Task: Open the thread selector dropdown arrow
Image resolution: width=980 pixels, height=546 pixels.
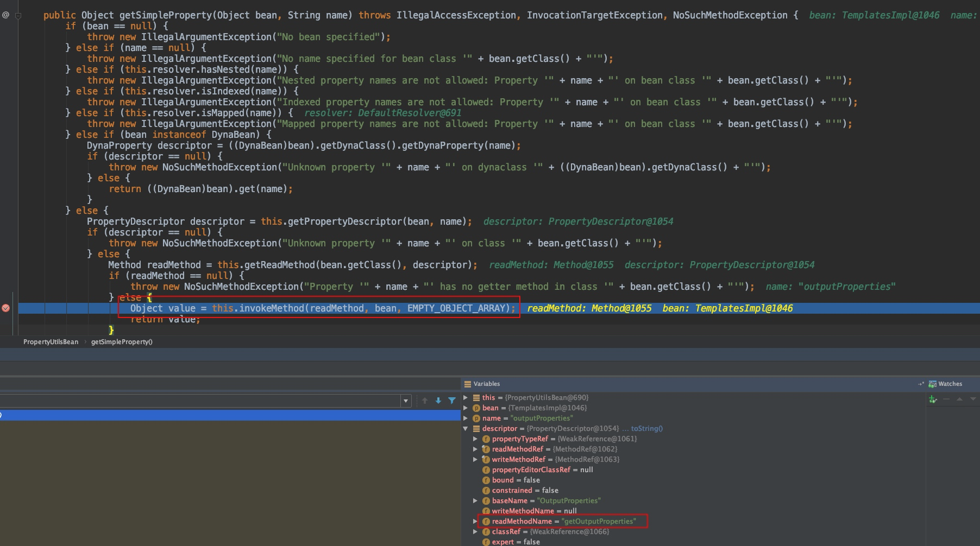Action: [x=406, y=401]
